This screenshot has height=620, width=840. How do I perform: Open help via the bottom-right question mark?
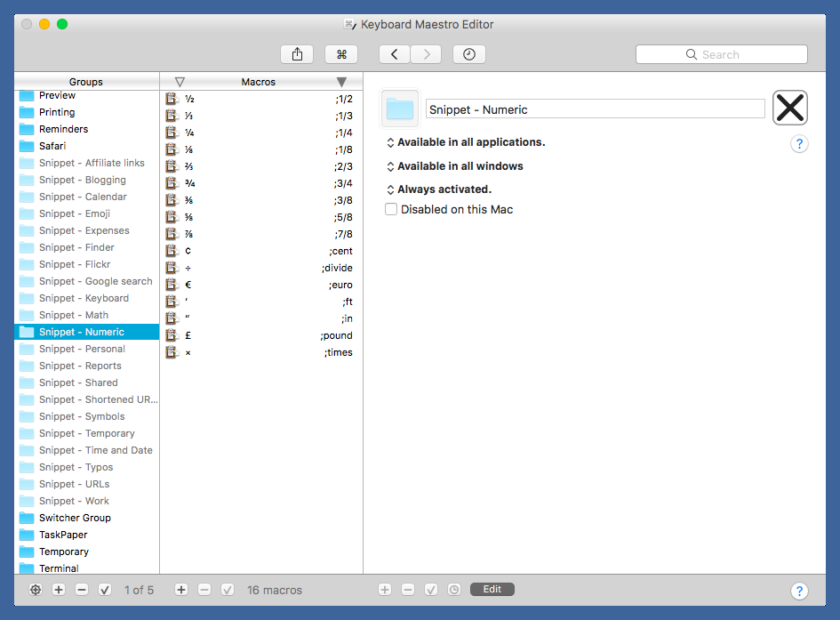799,591
